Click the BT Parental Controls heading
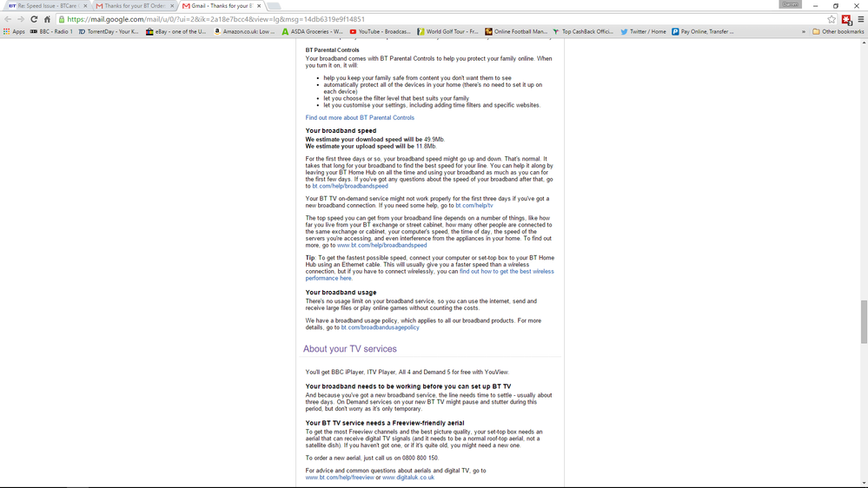 click(332, 50)
